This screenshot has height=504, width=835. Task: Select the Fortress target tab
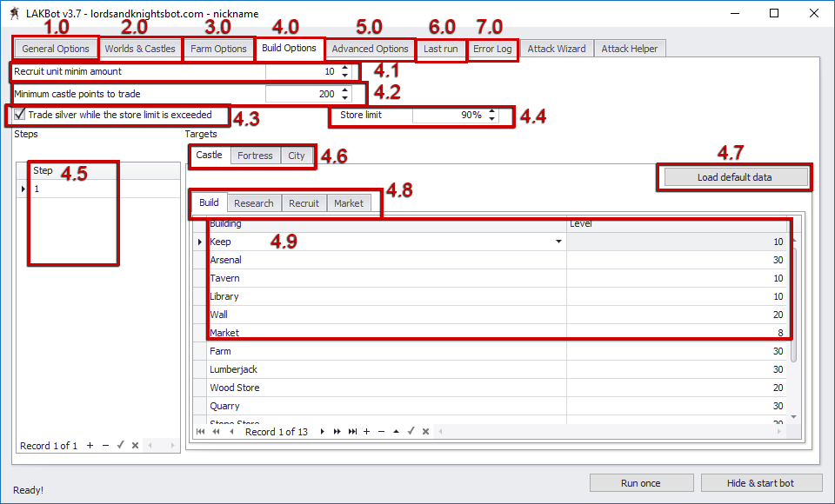point(255,156)
